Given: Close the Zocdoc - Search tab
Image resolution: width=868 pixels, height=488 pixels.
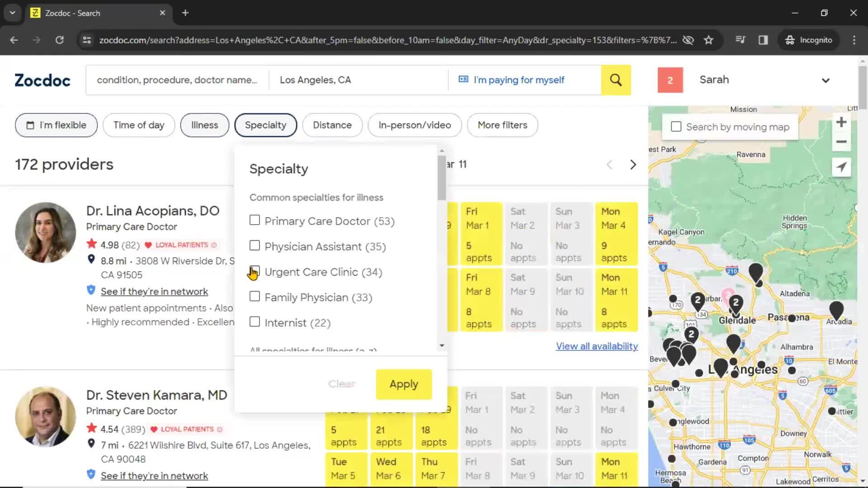Looking at the screenshot, I should tap(162, 13).
